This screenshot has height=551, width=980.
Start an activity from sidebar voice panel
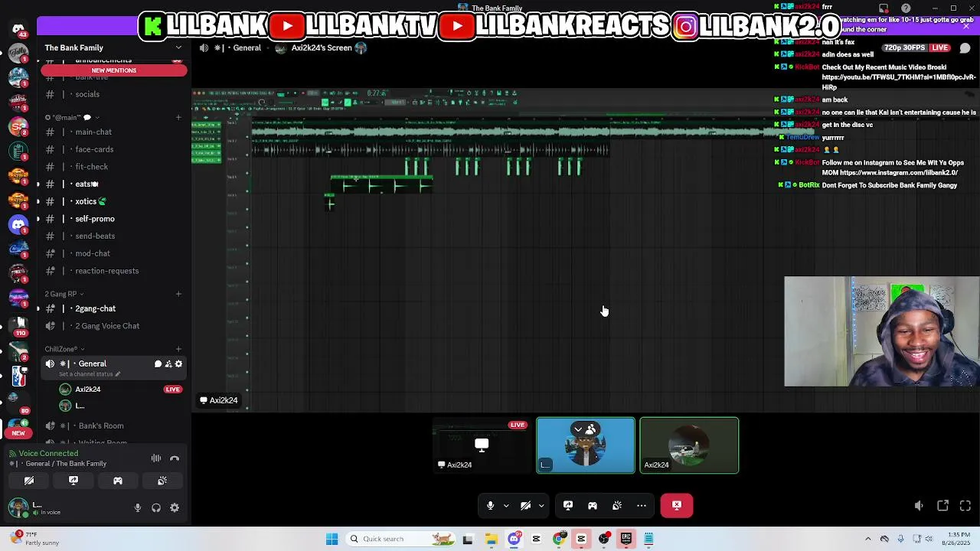coord(118,481)
